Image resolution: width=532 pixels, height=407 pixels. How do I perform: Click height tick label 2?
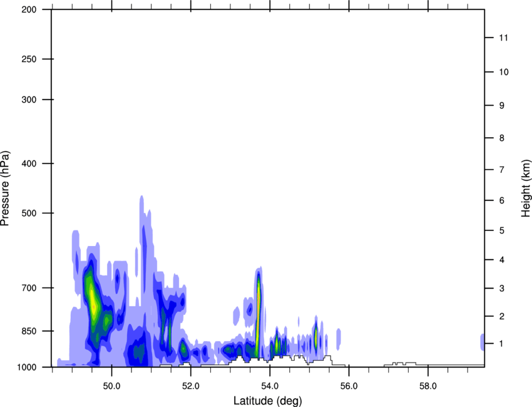(502, 316)
